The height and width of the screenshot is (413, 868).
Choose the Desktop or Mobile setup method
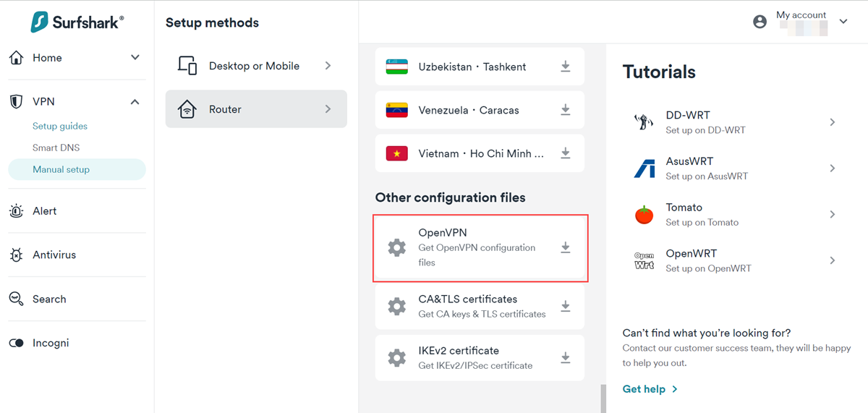255,66
